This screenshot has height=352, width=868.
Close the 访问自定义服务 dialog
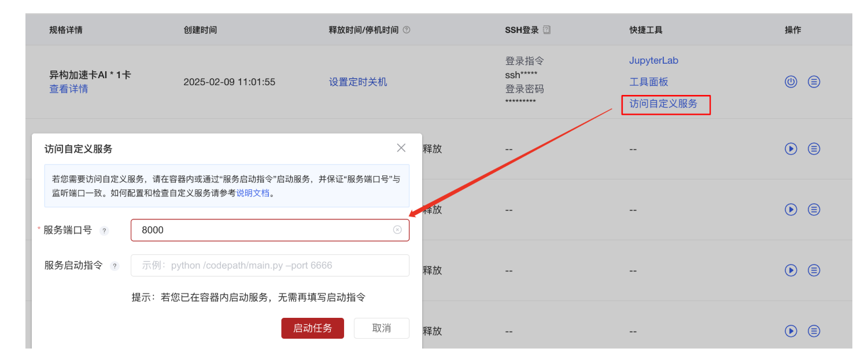pos(401,148)
